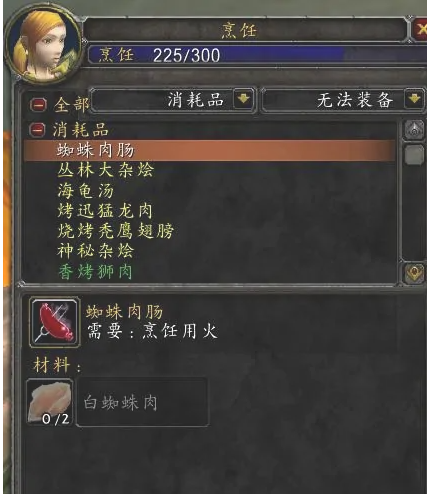The width and height of the screenshot is (427, 494).
Task: Select the green 香烤狮肉 recipe
Action: (x=95, y=271)
